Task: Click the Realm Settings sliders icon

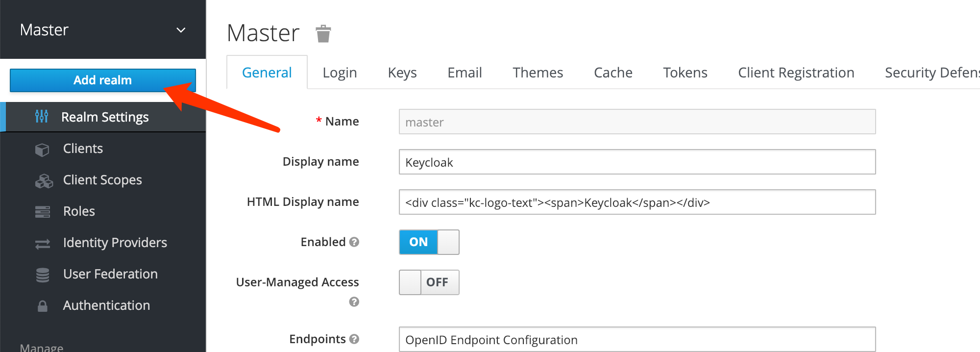Action: 42,117
